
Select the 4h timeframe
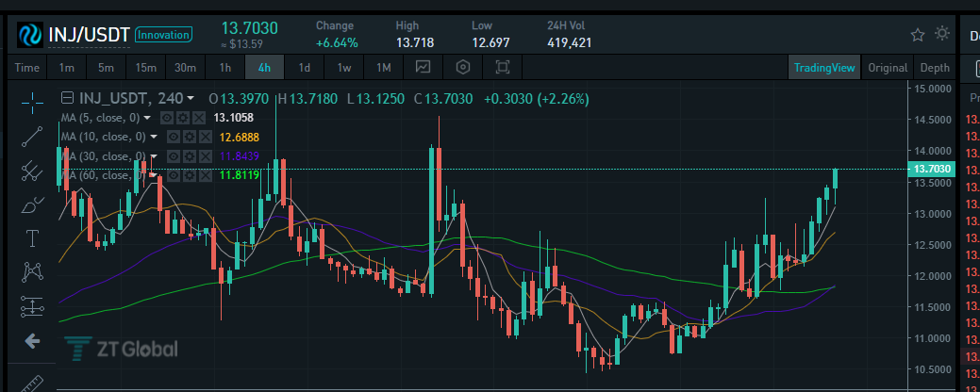click(264, 68)
